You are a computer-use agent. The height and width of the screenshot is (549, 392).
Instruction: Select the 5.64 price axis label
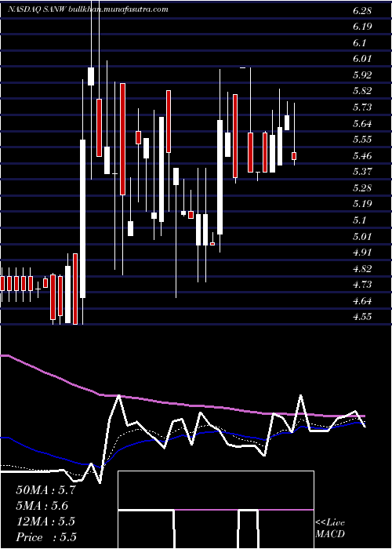362,123
